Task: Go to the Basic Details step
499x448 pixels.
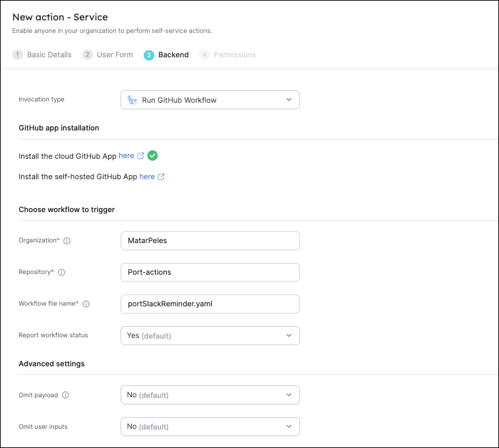Action: (x=42, y=55)
